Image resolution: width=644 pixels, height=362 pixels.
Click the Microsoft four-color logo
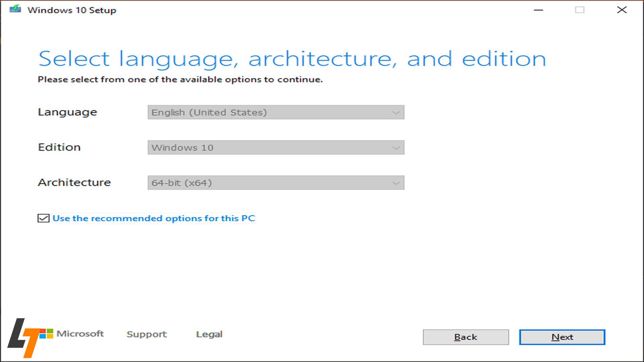[47, 334]
